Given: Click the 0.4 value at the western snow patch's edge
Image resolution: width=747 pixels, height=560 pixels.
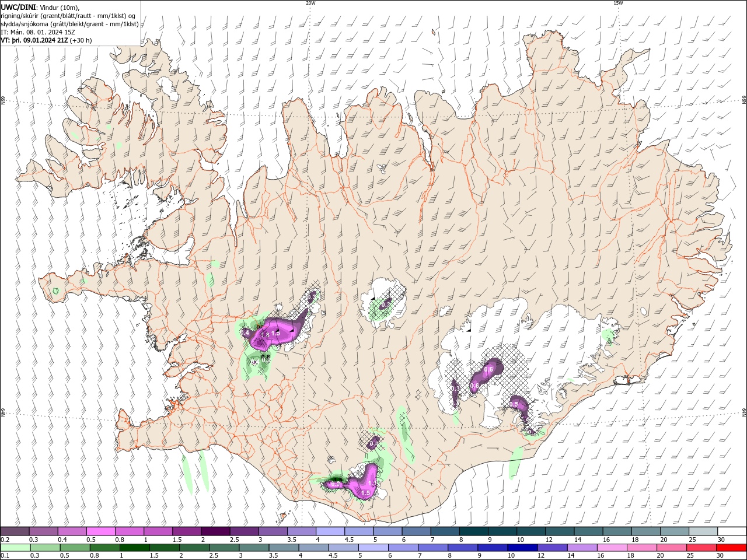Looking at the screenshot, I should (246, 332).
